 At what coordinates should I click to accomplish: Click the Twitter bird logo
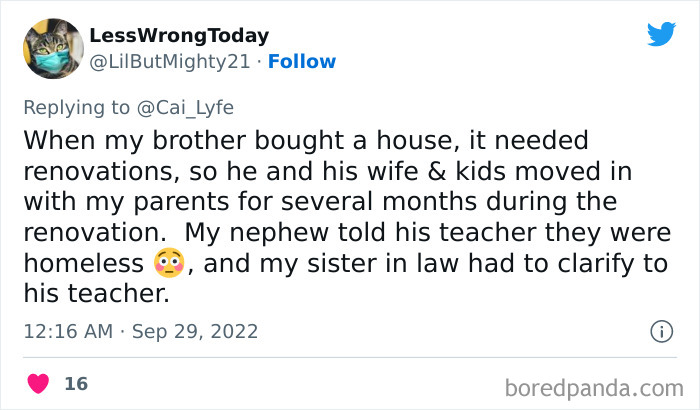point(660,36)
